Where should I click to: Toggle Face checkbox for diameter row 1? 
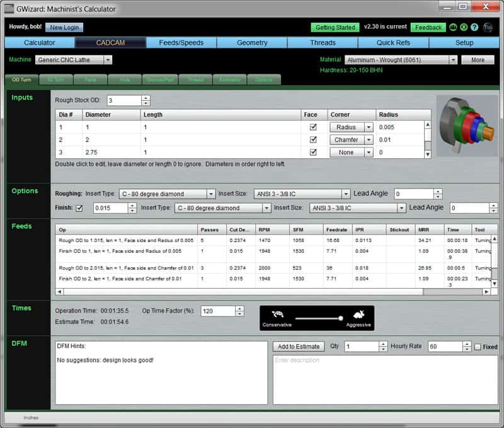(313, 127)
